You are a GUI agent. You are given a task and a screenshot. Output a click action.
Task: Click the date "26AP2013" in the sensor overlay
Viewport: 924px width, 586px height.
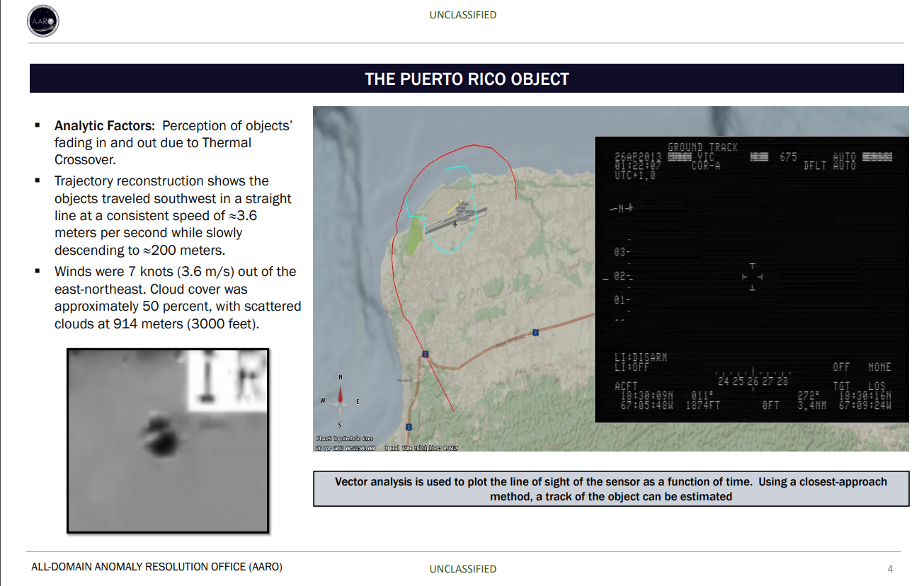pos(638,156)
